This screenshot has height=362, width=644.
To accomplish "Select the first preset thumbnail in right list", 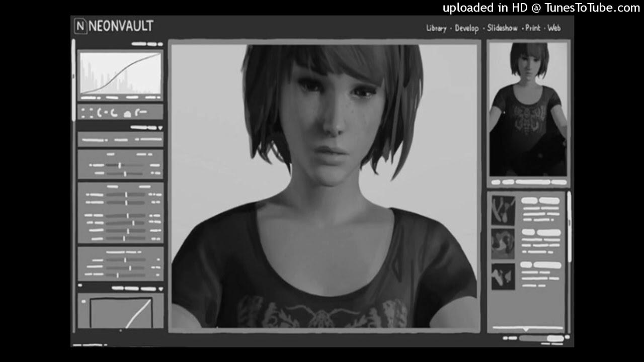I will [x=503, y=210].
